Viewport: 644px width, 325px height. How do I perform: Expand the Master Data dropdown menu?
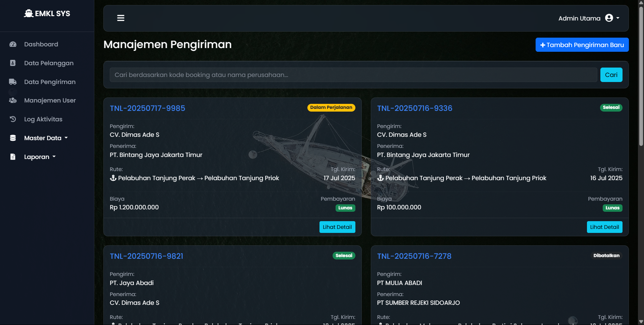click(x=46, y=138)
